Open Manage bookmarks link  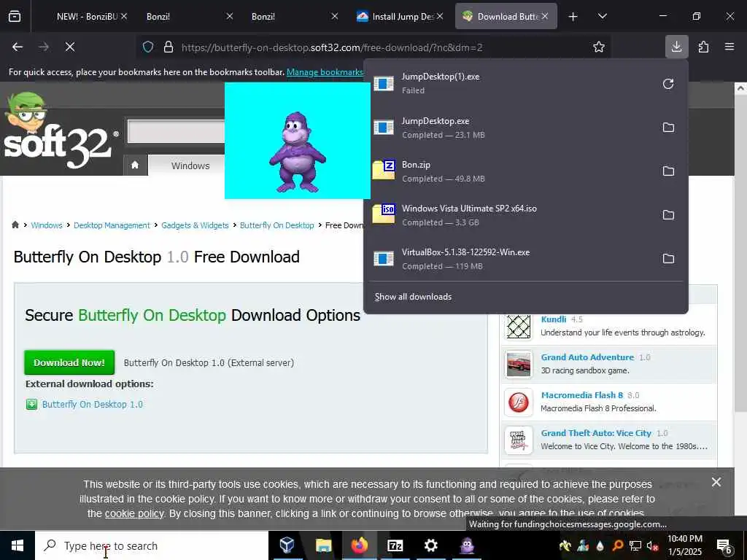tap(325, 72)
